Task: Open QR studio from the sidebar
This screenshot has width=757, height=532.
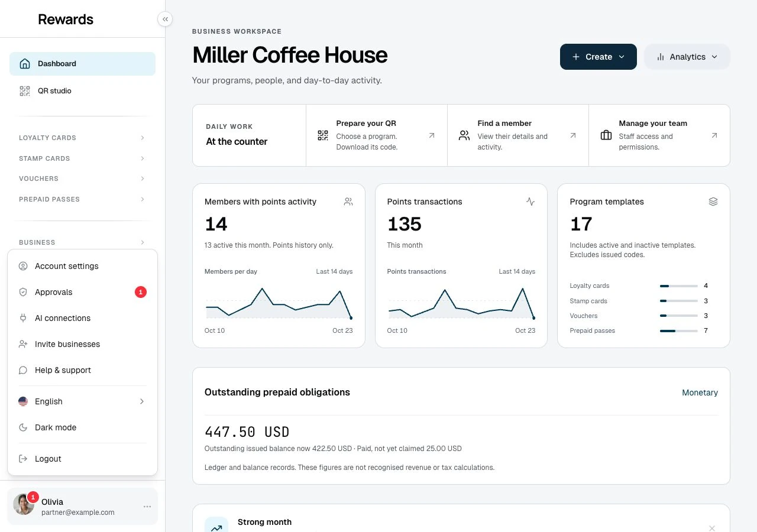Action: click(82, 91)
